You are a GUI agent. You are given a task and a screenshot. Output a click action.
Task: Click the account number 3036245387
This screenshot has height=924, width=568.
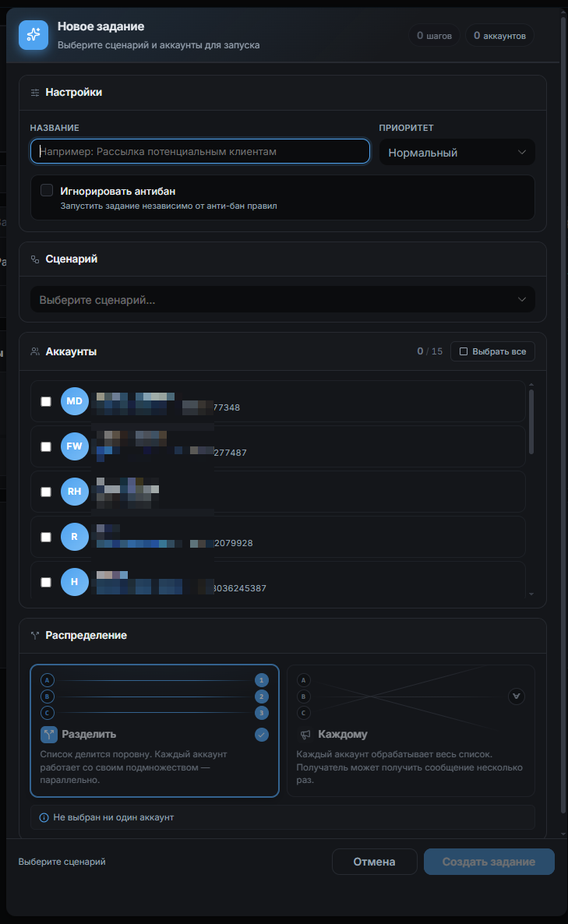239,588
